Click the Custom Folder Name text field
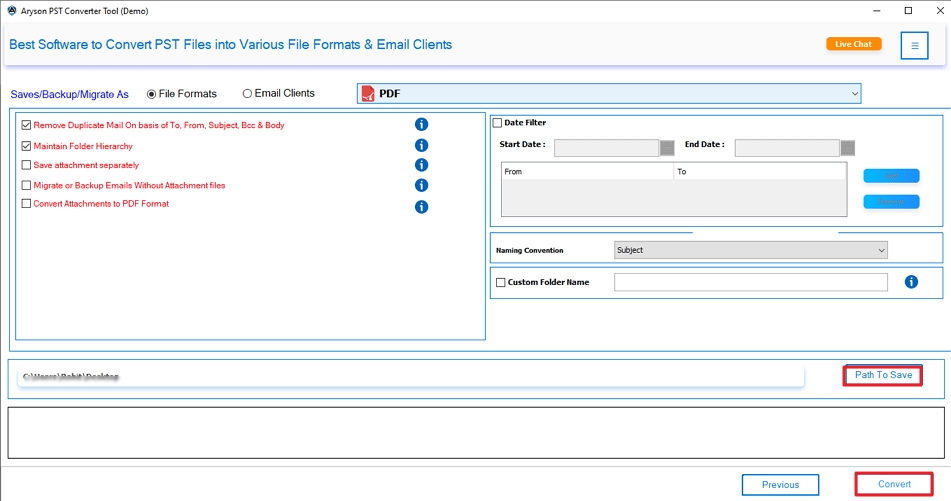This screenshot has height=501, width=951. (750, 282)
